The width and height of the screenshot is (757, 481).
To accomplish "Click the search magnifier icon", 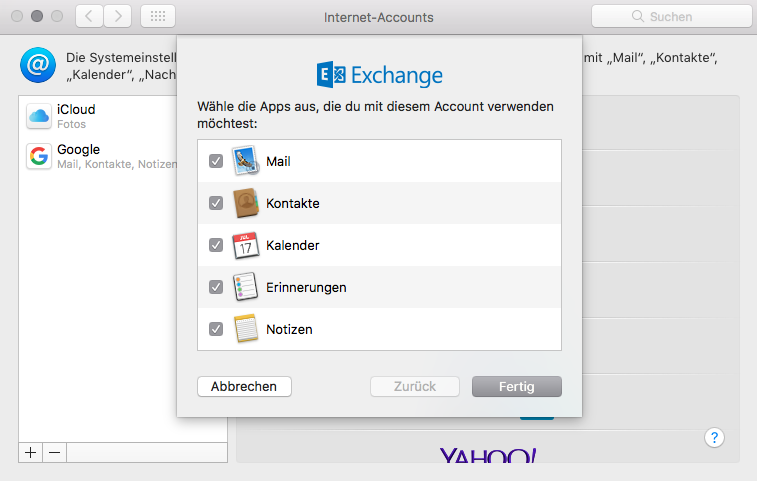I will [x=638, y=16].
